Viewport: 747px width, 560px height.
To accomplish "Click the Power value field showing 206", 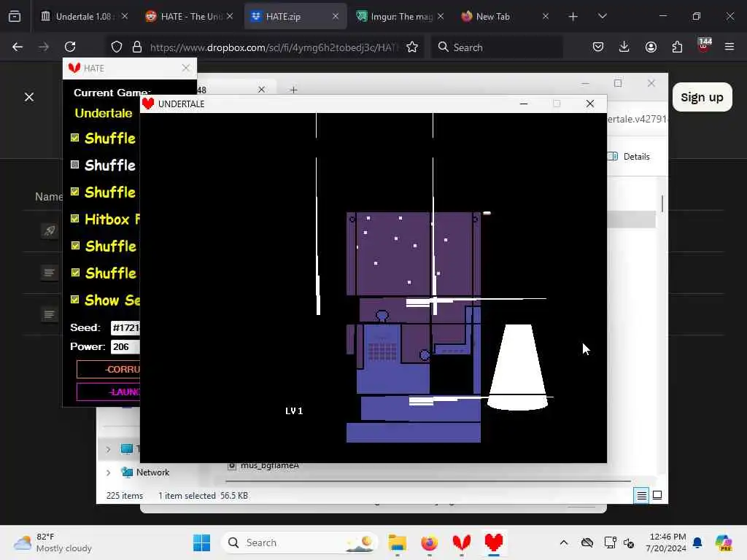I will click(125, 346).
